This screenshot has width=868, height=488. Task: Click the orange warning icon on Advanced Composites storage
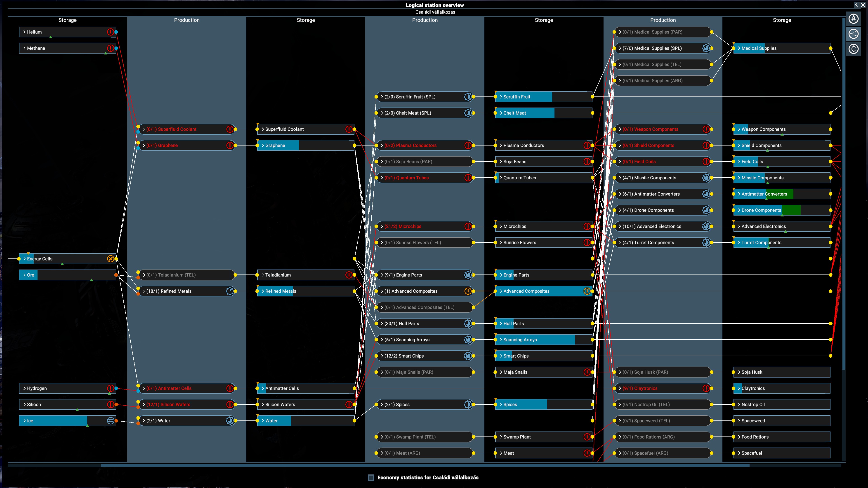587,291
